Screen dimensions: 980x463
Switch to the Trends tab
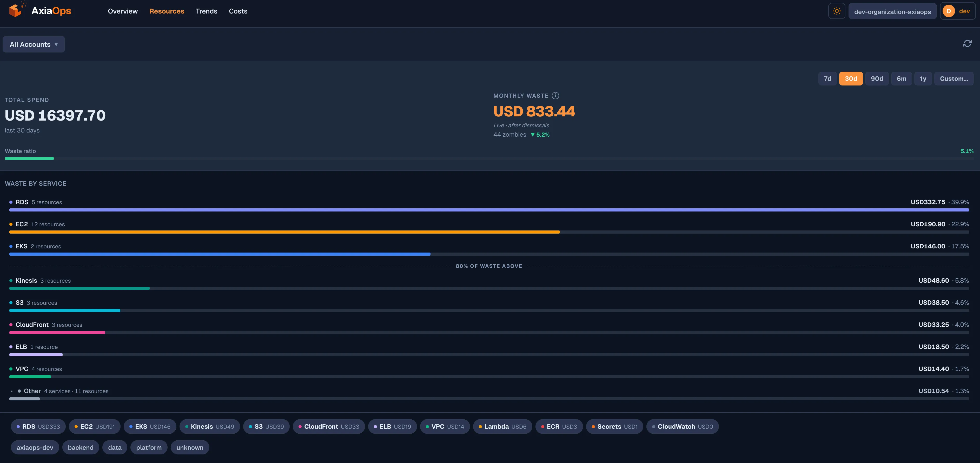tap(207, 11)
